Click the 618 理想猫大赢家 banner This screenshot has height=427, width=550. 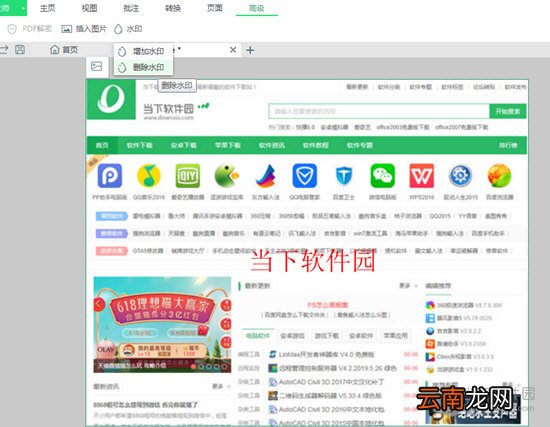[162, 325]
